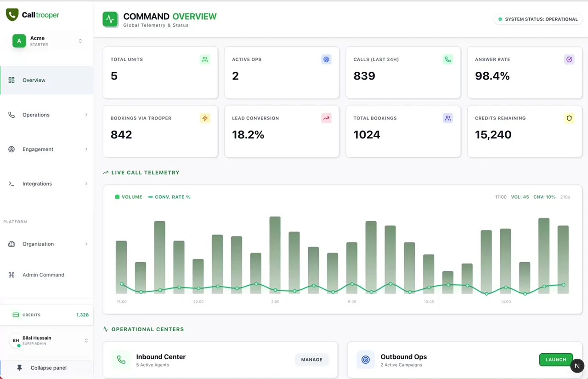This screenshot has height=379, width=588.
Task: Click the Overview grid icon in sidebar
Action: point(11,80)
